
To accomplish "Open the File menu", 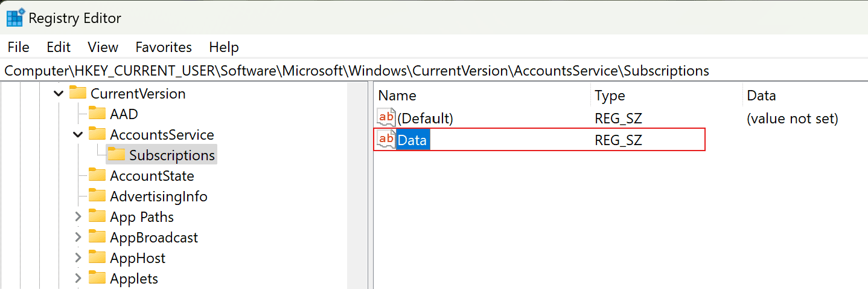I will 19,47.
